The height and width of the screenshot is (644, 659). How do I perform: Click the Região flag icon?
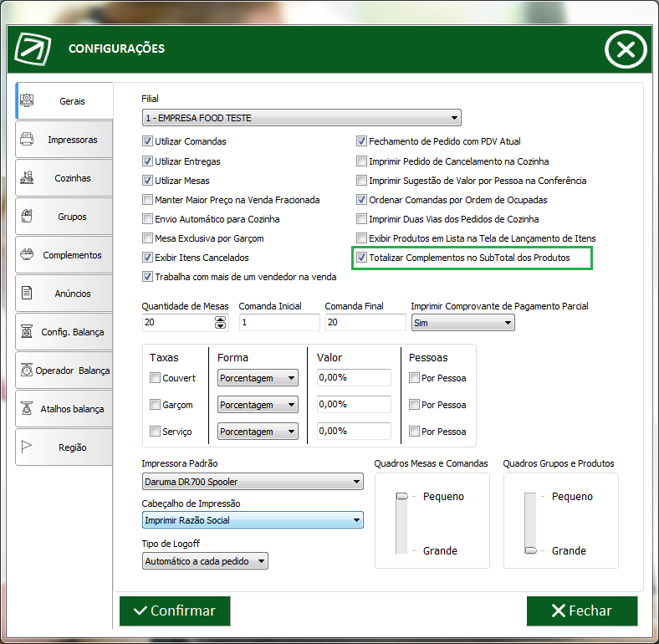(x=27, y=447)
